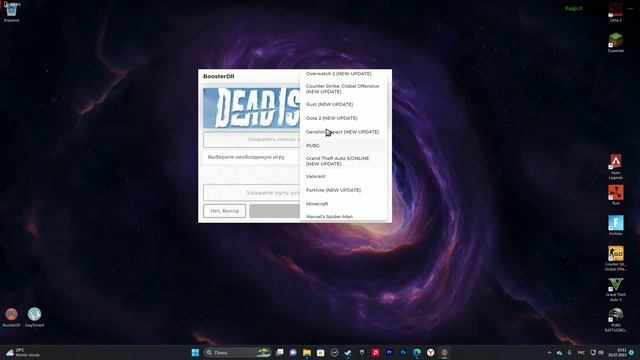This screenshot has height=360, width=640.
Task: Open the BoosterDll desktop shortcut
Action: (11, 317)
